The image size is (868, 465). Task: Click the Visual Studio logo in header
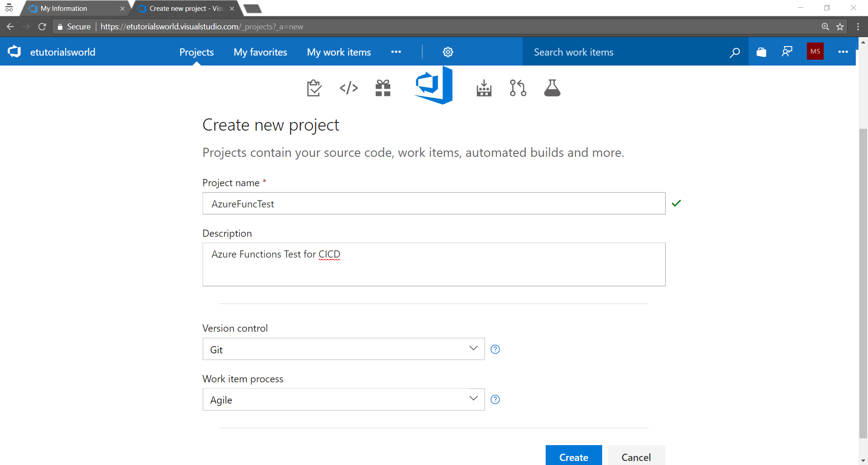point(14,52)
